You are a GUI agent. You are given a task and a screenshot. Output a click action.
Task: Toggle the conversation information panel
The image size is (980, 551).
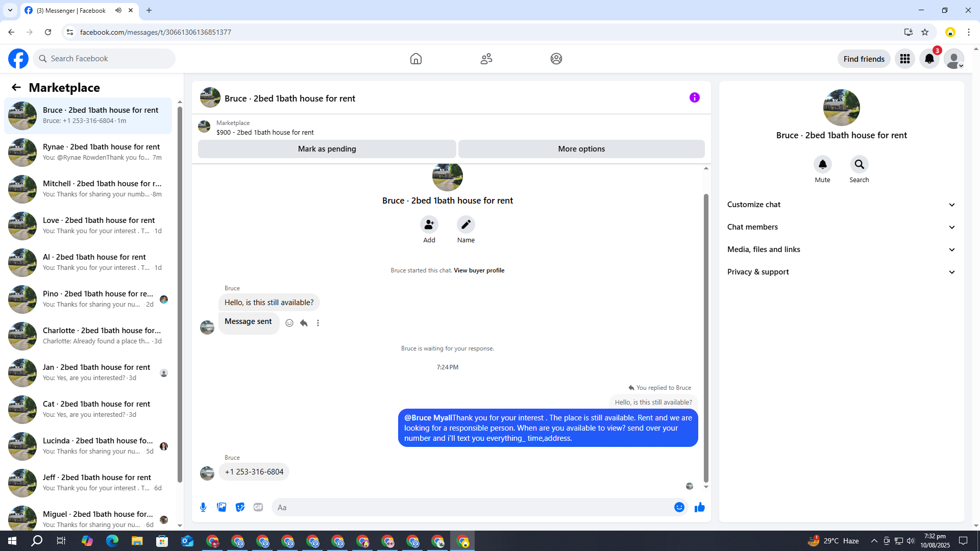[x=694, y=97]
